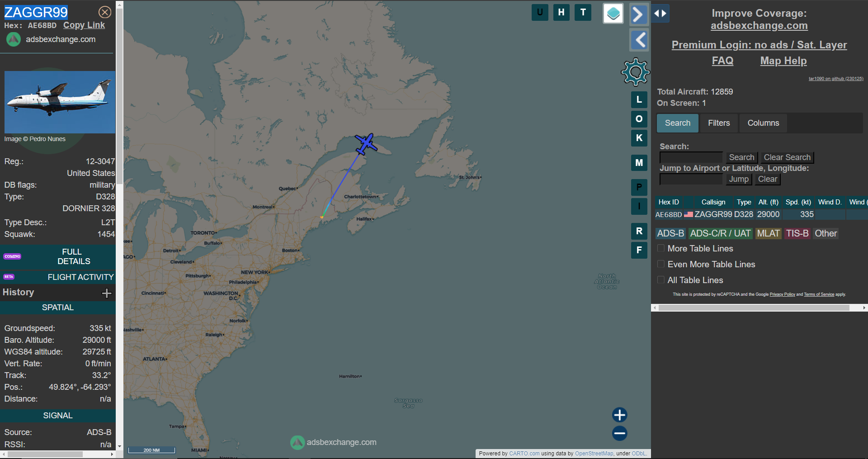Image resolution: width=868 pixels, height=459 pixels.
Task: Open OpenStreetMap attribution link
Action: [594, 454]
